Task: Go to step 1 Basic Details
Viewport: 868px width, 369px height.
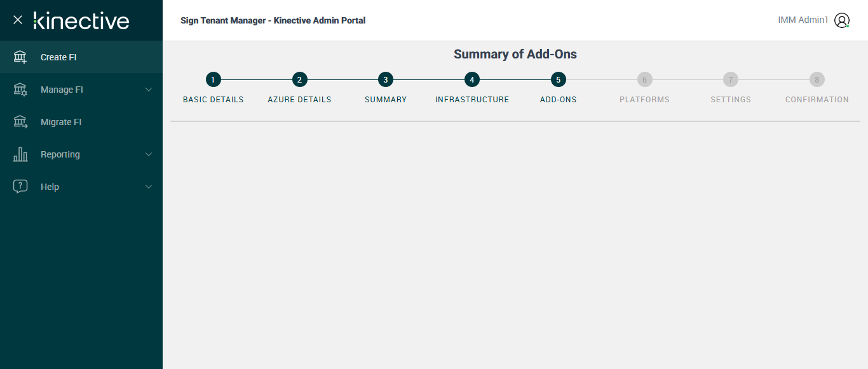Action: tap(214, 80)
